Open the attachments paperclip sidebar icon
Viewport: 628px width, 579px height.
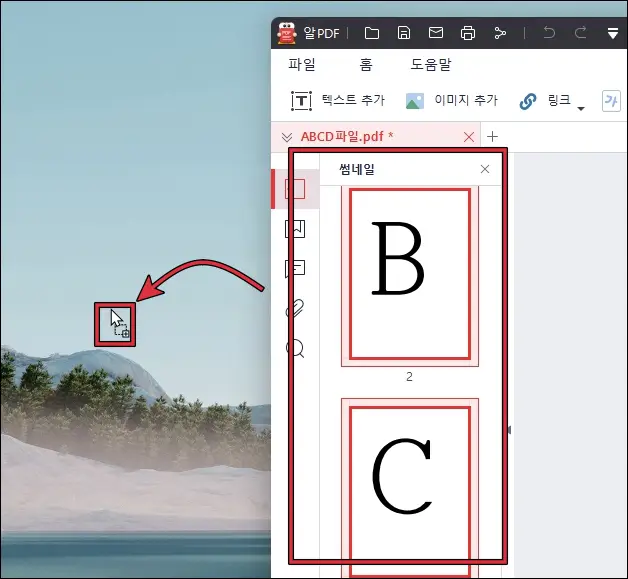click(x=295, y=308)
